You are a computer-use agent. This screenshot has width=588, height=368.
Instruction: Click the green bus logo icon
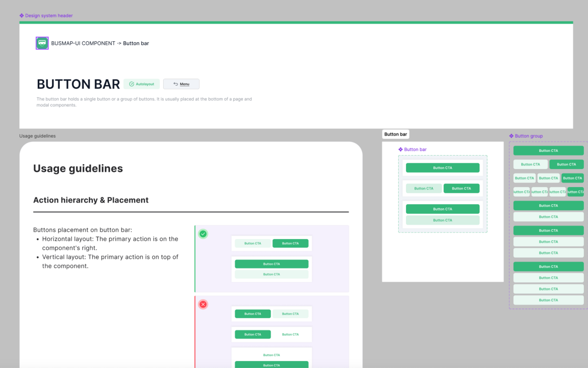coord(42,43)
